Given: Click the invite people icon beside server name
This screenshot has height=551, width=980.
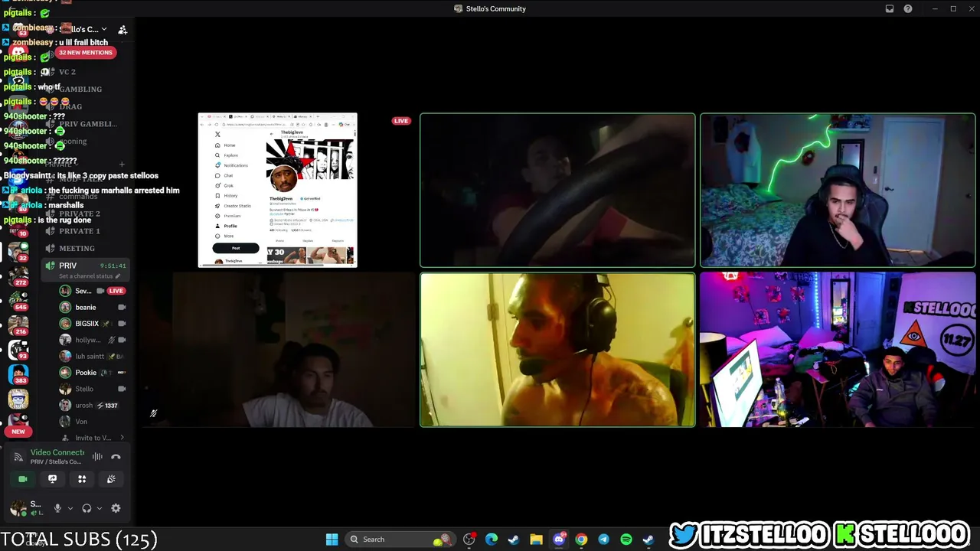Looking at the screenshot, I should coord(122,30).
